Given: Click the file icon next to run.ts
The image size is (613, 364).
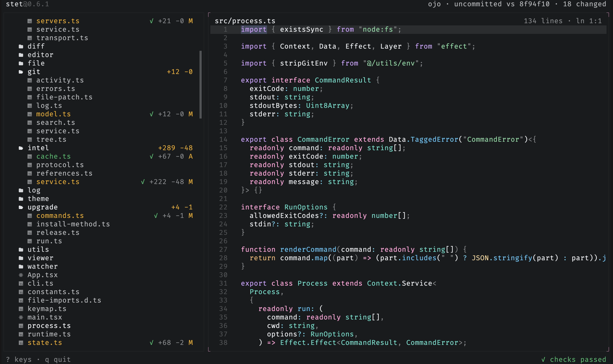Looking at the screenshot, I should (x=30, y=241).
